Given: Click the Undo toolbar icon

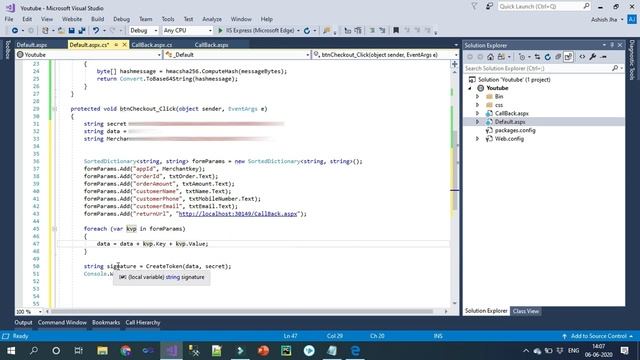Looking at the screenshot, I should coord(96,31).
